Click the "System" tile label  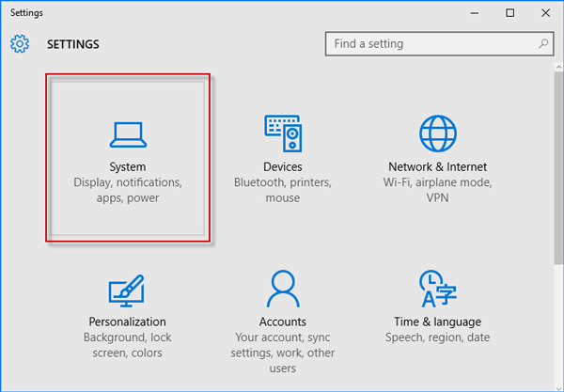click(x=128, y=166)
